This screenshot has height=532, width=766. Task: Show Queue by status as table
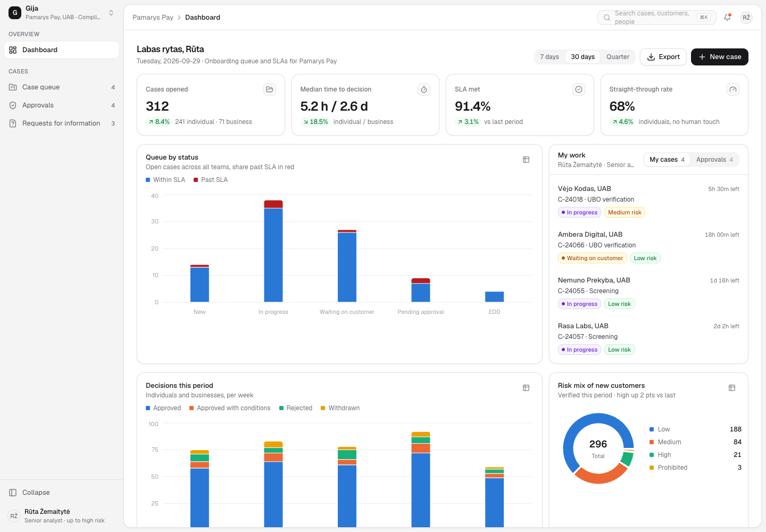526,160
